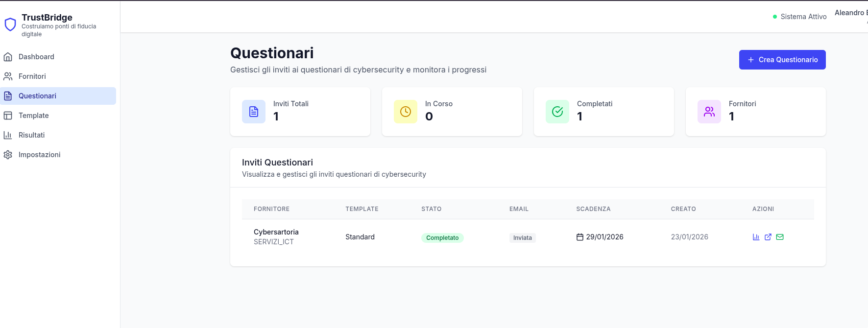
Task: Open the Dashboard sidebar item
Action: [36, 57]
